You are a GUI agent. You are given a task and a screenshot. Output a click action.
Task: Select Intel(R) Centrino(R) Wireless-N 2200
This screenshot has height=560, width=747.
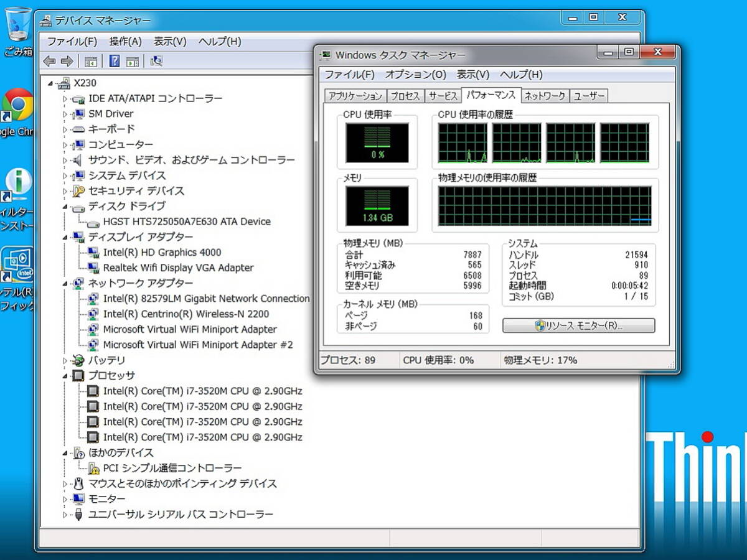click(x=186, y=314)
